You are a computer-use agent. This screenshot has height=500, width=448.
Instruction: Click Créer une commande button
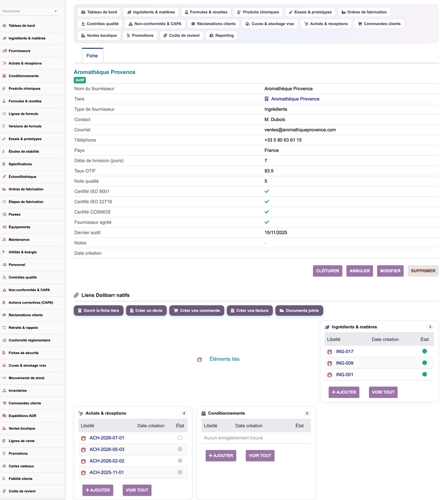click(x=197, y=311)
